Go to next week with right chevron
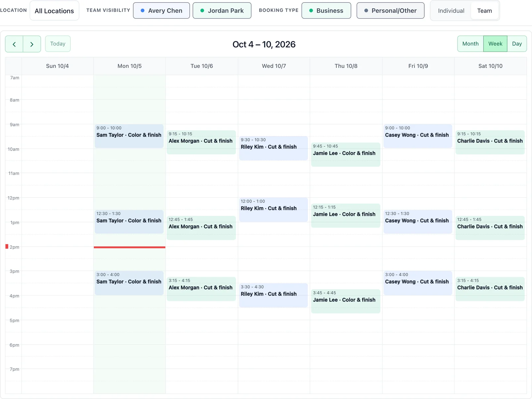Screen dimensions: 532x399 [x=32, y=44]
